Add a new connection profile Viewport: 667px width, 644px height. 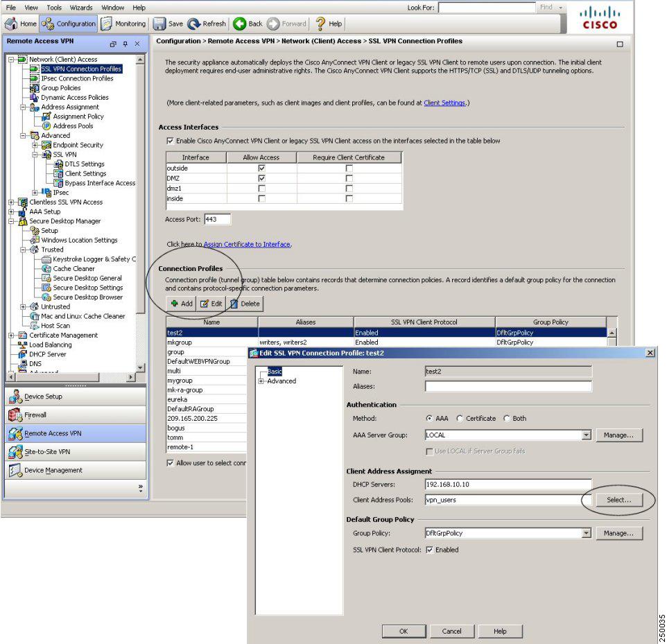(x=182, y=304)
